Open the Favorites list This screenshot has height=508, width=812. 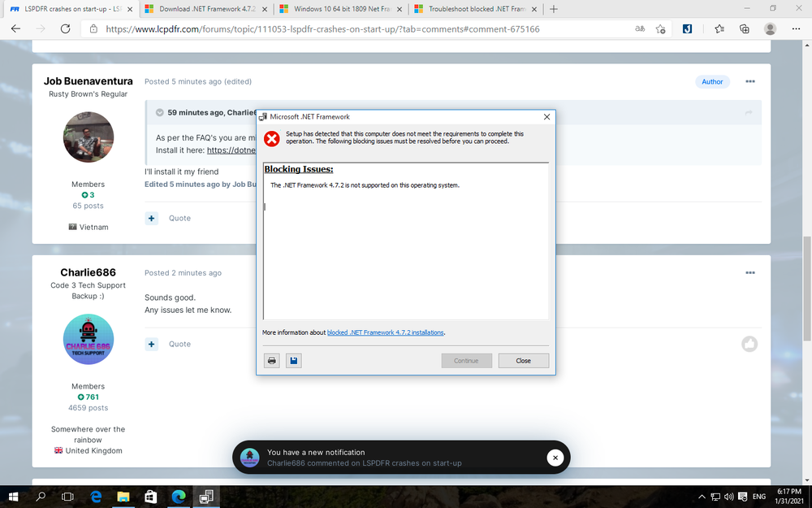tap(719, 29)
